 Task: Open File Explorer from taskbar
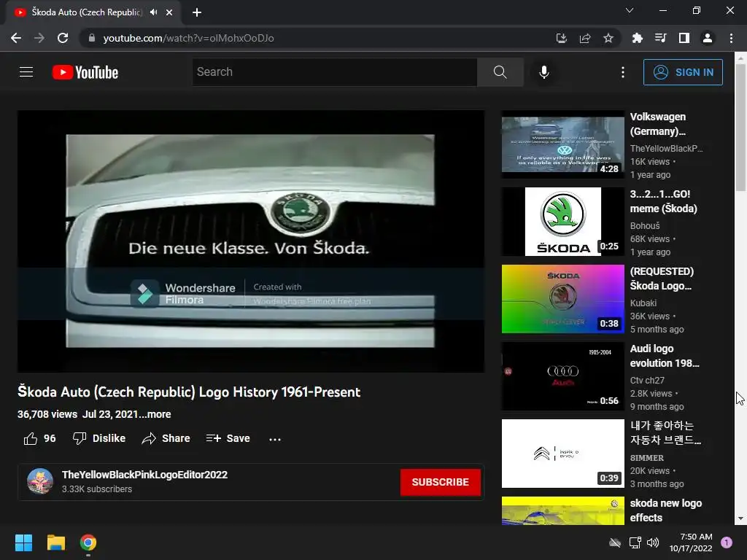pos(55,542)
